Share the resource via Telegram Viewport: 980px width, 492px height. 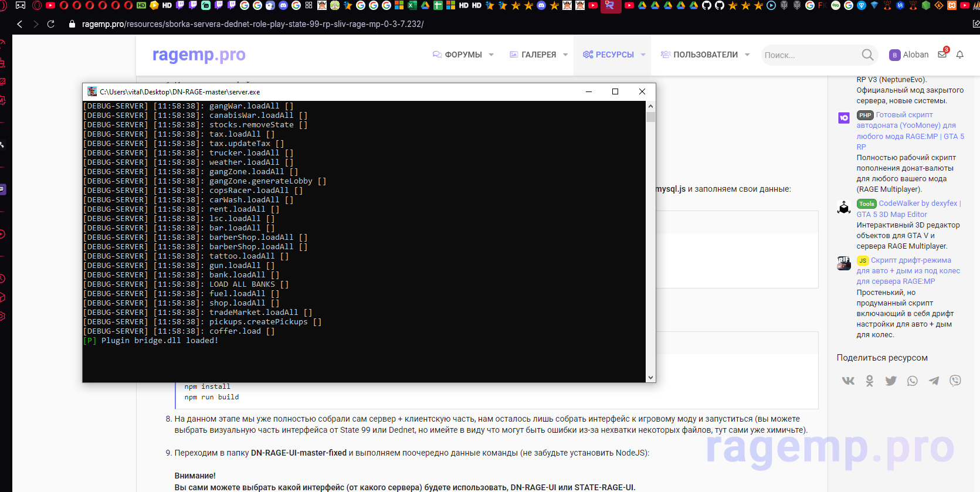point(934,381)
